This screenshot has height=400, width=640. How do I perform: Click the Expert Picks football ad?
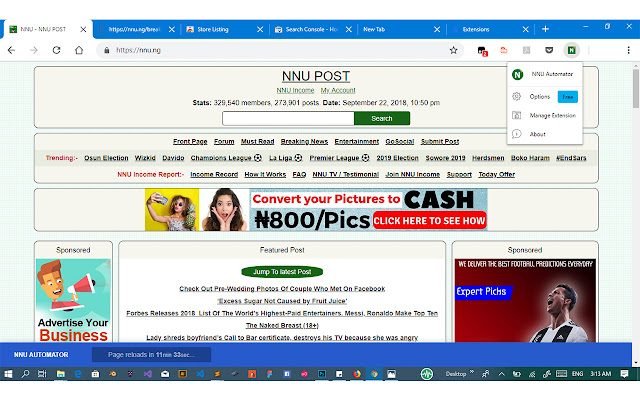coord(525,300)
